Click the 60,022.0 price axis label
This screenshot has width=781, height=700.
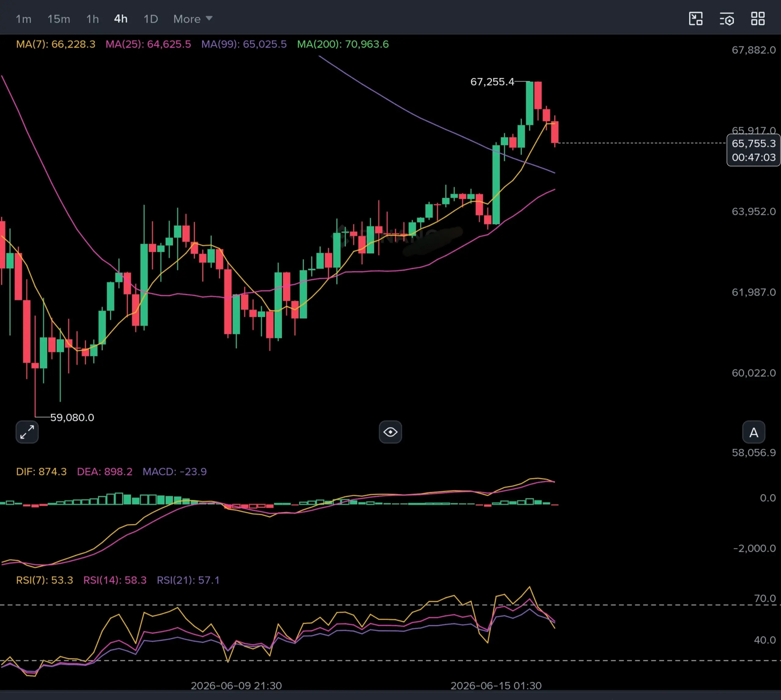pyautogui.click(x=754, y=373)
